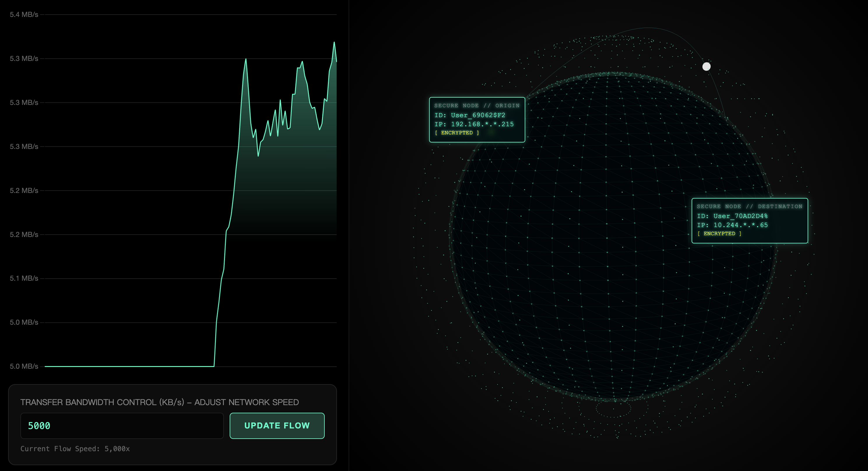
Task: Select the Secure Node Origin info card
Action: (x=477, y=119)
